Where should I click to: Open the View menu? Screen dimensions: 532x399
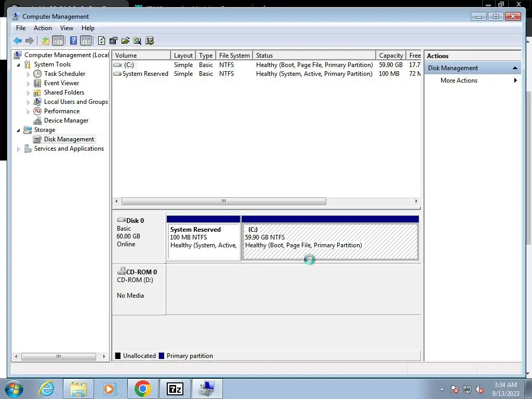point(66,28)
